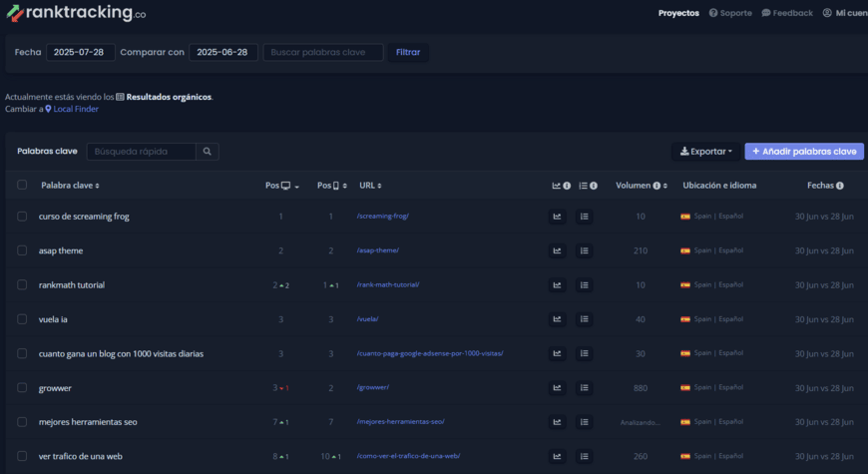
Task: Click the quick search magnifier button
Action: tap(208, 152)
